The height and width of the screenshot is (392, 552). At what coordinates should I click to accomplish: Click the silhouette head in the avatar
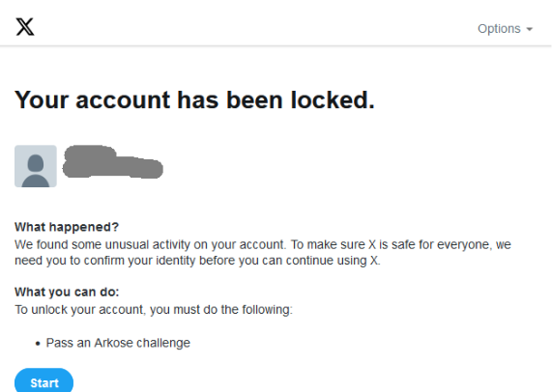36,163
